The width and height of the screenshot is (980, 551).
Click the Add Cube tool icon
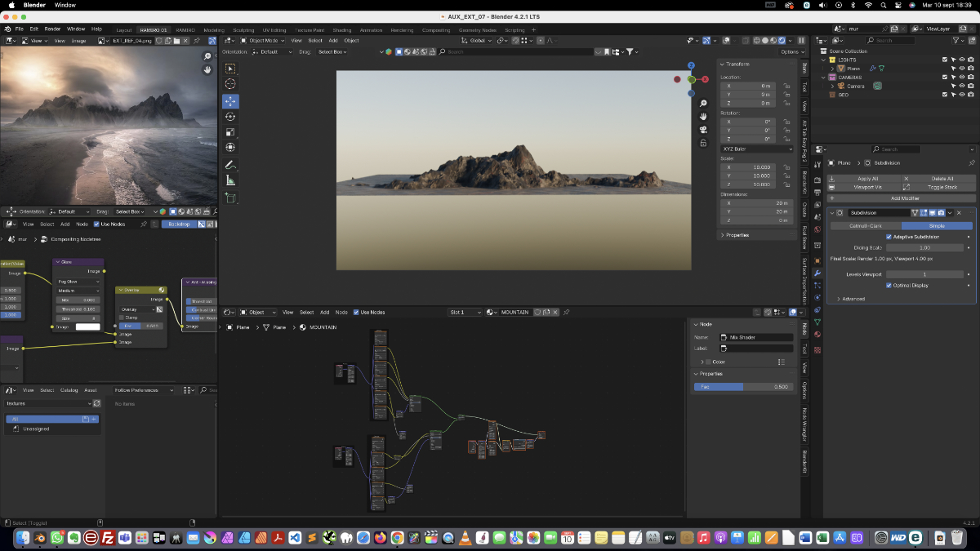click(230, 198)
